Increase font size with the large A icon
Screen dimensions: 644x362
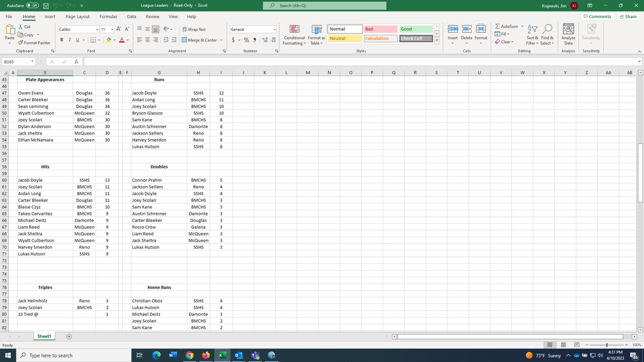(118, 29)
